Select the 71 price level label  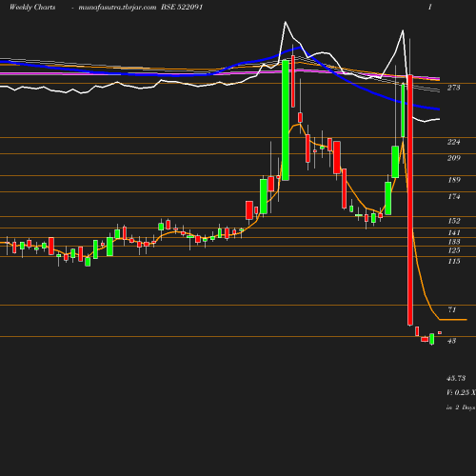click(452, 309)
